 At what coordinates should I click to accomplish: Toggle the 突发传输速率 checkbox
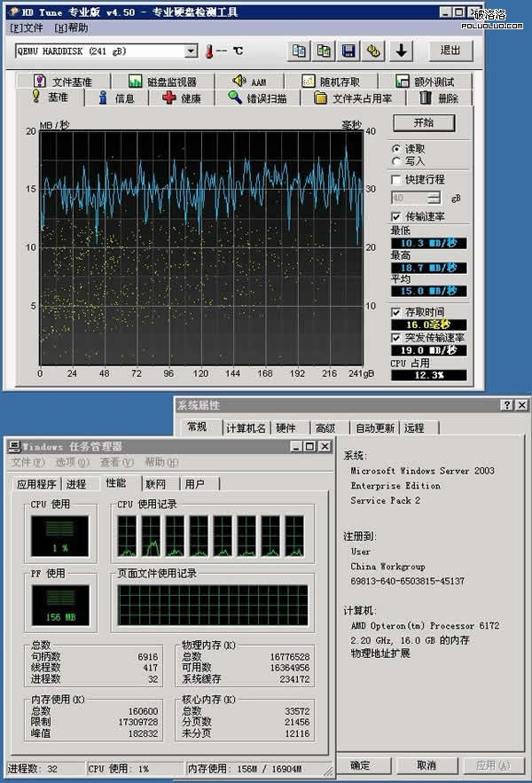click(396, 338)
